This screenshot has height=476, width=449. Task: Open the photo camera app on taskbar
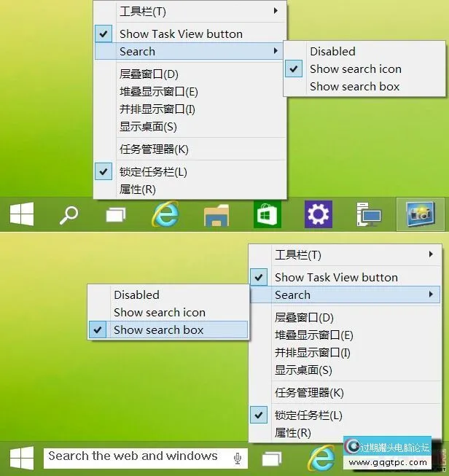click(x=420, y=215)
